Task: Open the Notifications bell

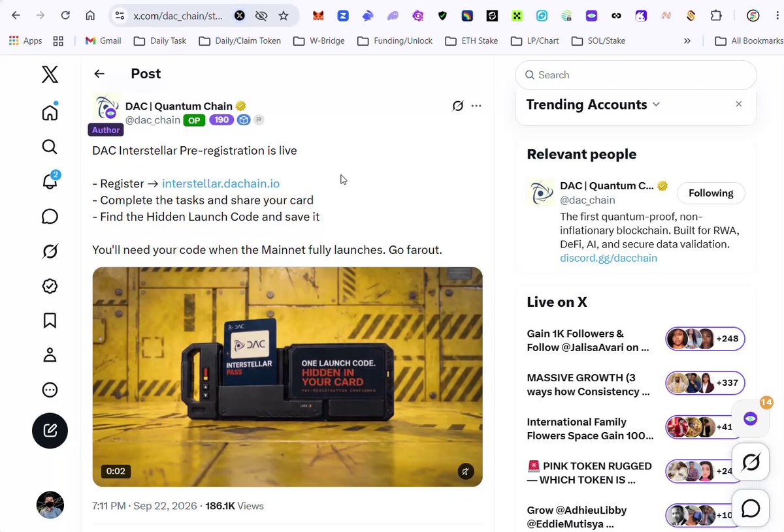Action: (50, 181)
